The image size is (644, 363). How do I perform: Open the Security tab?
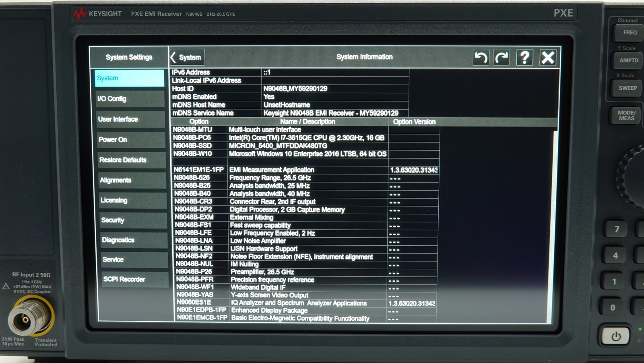[134, 220]
